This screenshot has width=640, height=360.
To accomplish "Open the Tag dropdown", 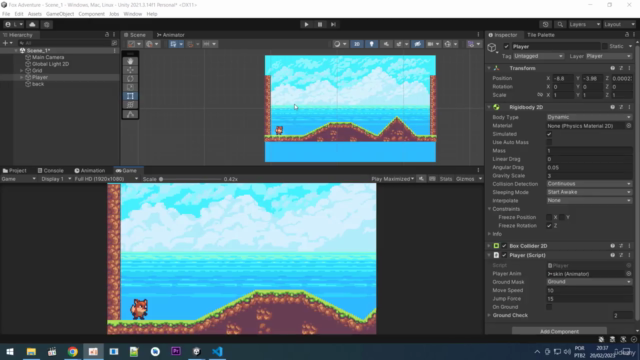I will tap(538, 56).
